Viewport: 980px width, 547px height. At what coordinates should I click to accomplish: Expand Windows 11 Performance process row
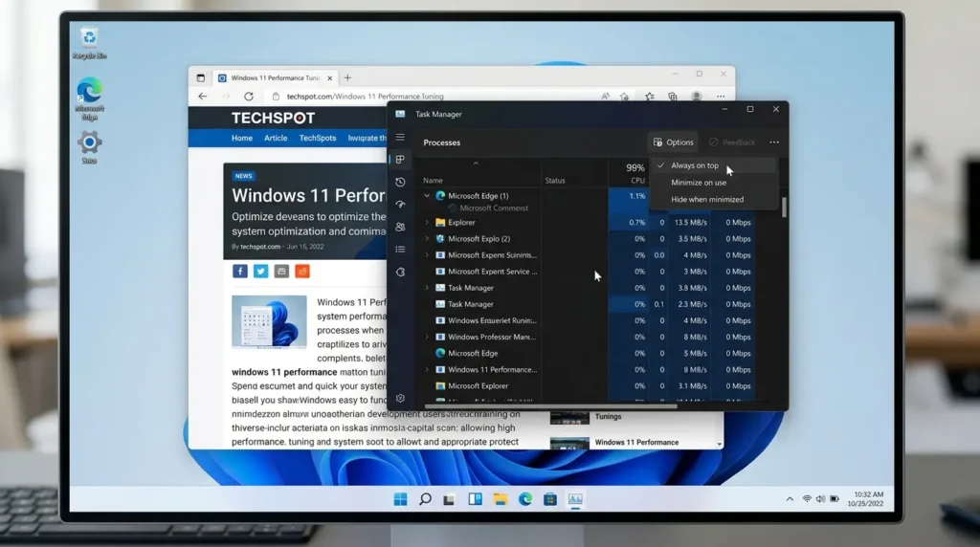click(427, 370)
